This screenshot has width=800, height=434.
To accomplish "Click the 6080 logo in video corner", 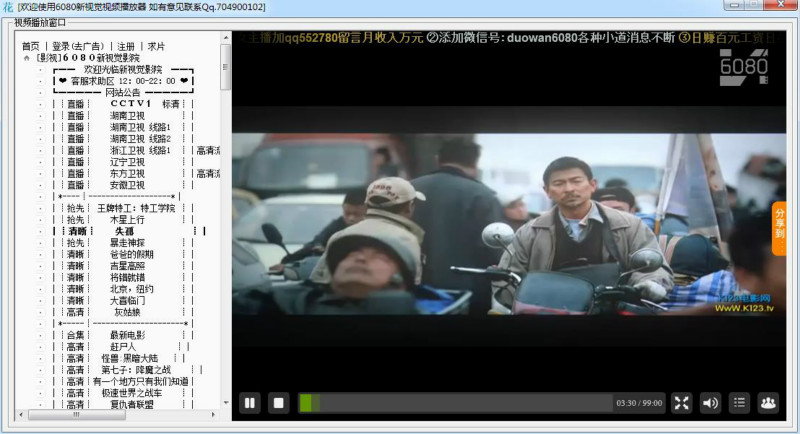I will pyautogui.click(x=744, y=67).
